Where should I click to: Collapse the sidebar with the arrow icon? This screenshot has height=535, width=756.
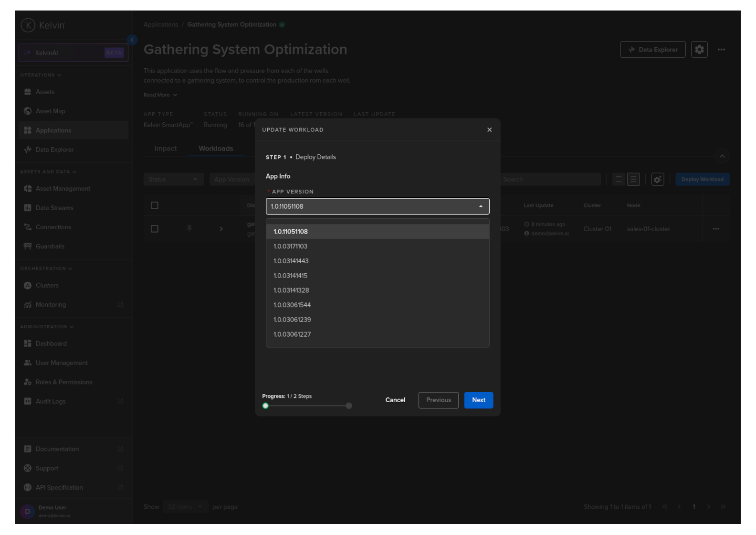point(132,40)
